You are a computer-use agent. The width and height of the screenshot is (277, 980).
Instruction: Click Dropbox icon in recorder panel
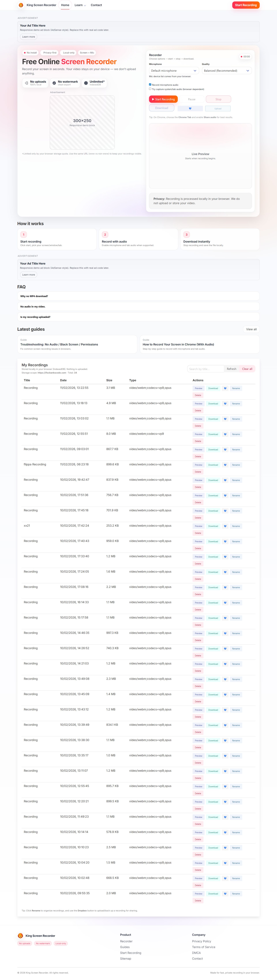[190, 108]
